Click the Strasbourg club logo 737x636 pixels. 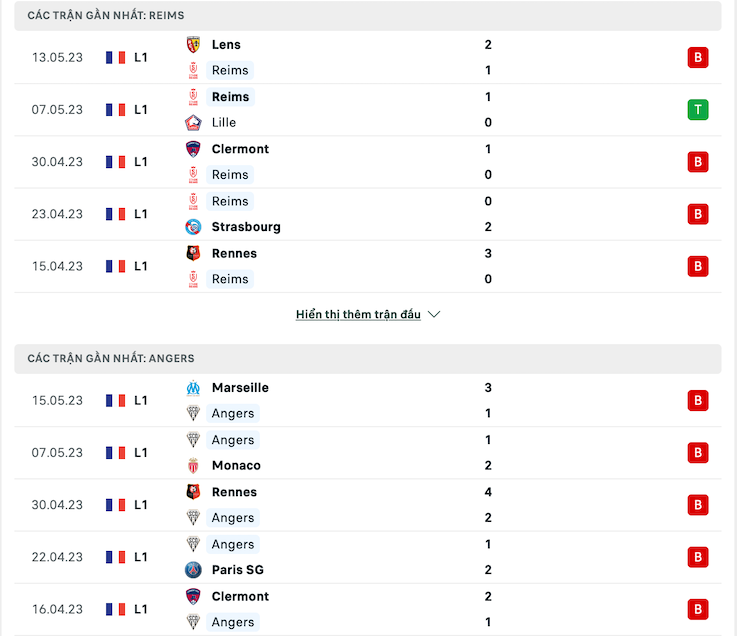[193, 227]
